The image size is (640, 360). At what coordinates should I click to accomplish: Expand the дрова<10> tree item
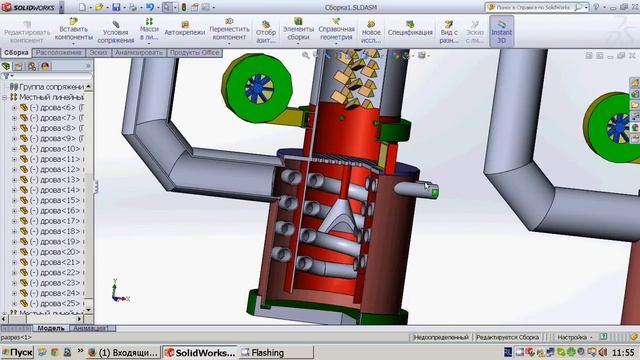pyautogui.click(x=14, y=149)
